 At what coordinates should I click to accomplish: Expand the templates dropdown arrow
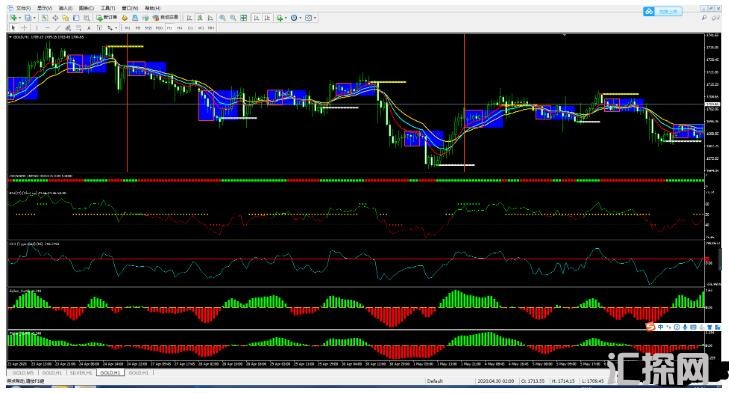(x=315, y=18)
